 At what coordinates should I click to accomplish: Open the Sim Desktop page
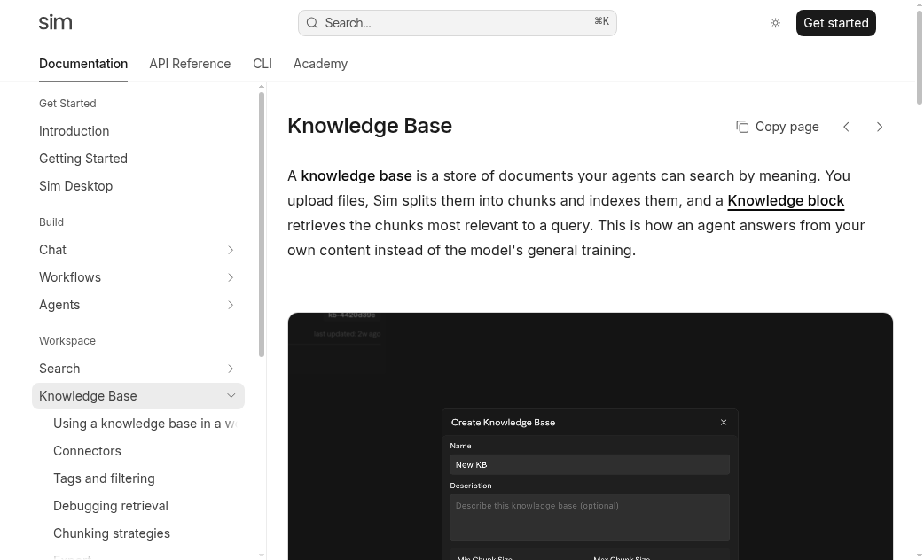tap(75, 186)
